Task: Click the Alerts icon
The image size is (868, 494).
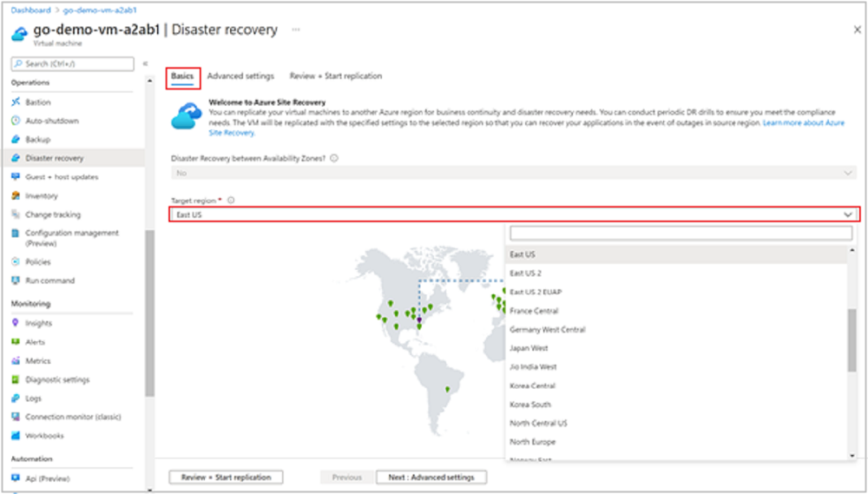Action: click(16, 342)
